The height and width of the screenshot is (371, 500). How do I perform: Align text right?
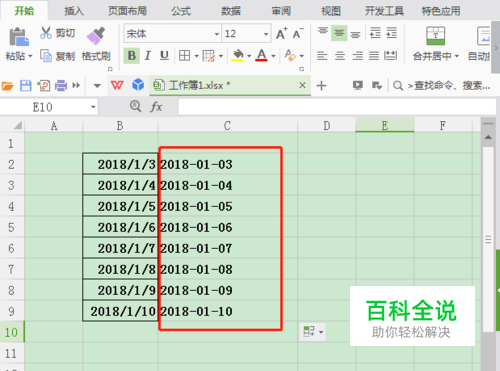(x=357, y=56)
